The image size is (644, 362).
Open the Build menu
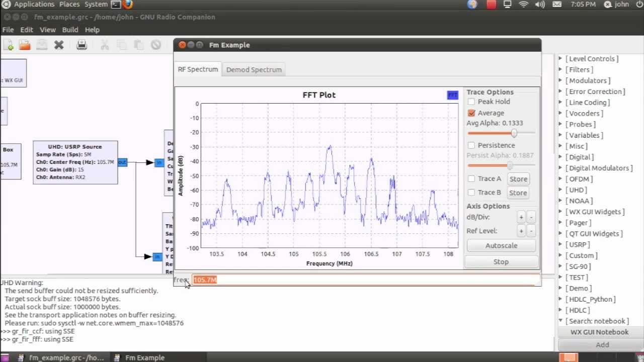click(x=70, y=30)
